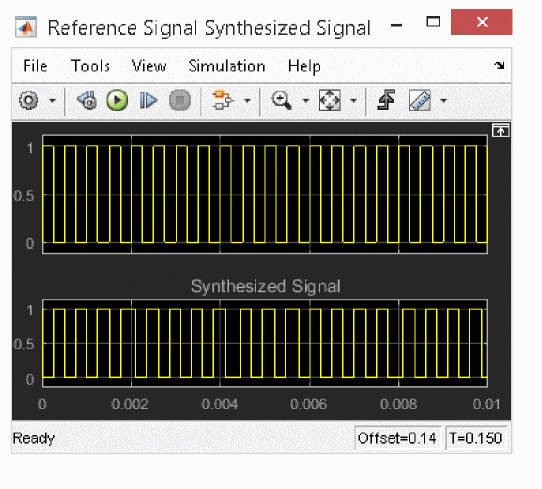This screenshot has width=542, height=489.
Task: Toggle the cursor measurements ruler icon
Action: (420, 101)
